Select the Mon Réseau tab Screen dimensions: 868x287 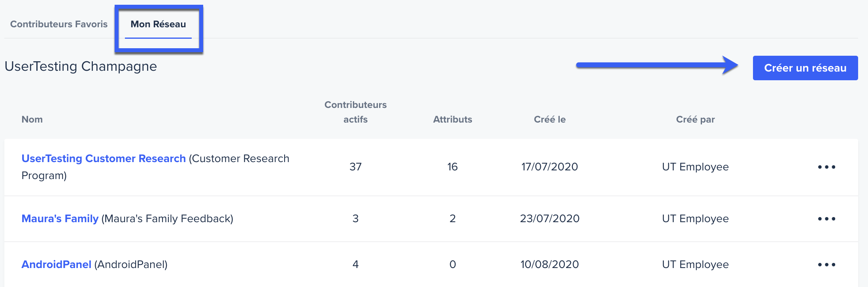158,24
